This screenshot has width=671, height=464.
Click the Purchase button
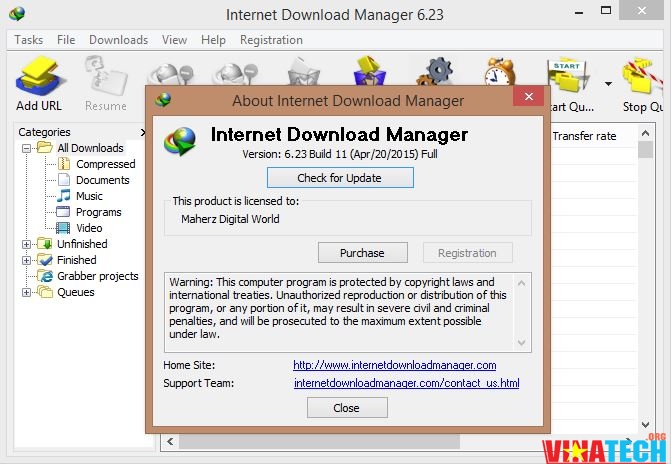pyautogui.click(x=362, y=253)
